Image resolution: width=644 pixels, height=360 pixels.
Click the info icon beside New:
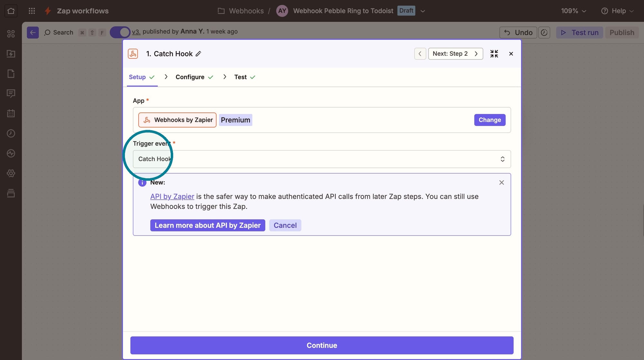coord(142,182)
